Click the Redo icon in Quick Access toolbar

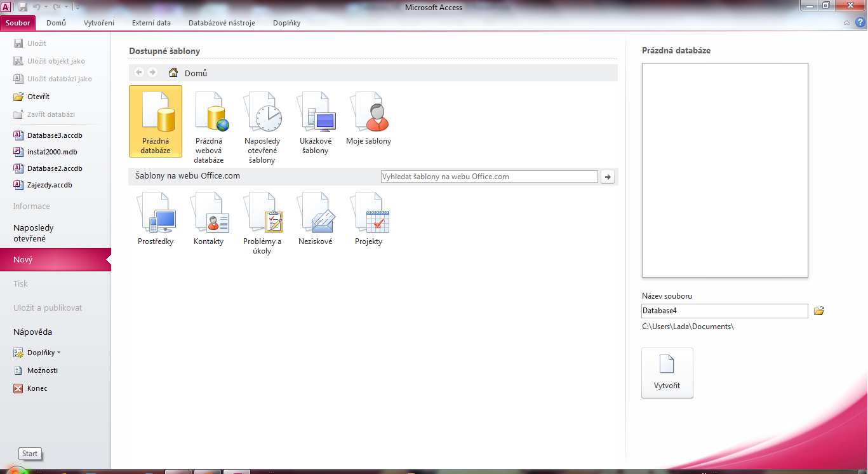point(56,7)
